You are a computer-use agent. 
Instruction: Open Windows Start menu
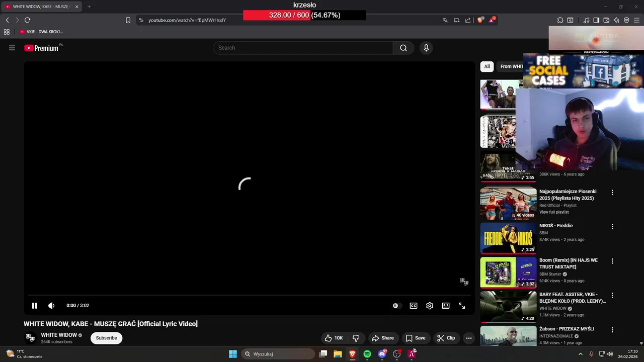(x=233, y=354)
